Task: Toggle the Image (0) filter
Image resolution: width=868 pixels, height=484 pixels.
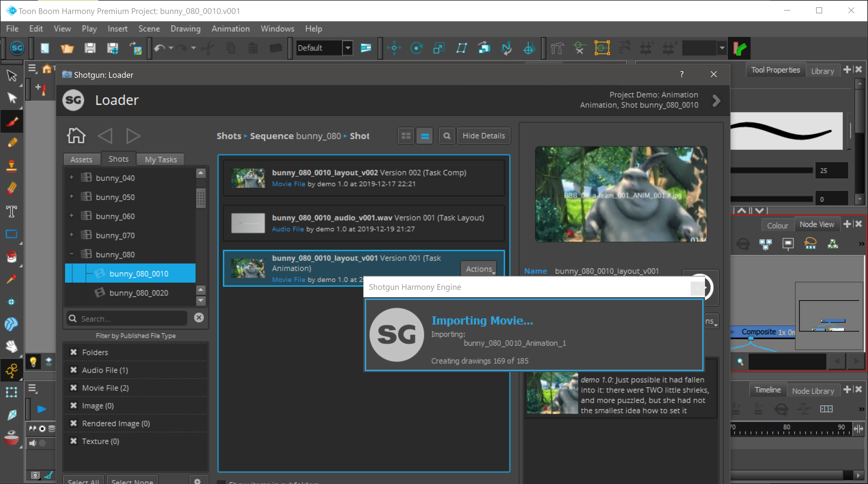Action: [x=73, y=405]
